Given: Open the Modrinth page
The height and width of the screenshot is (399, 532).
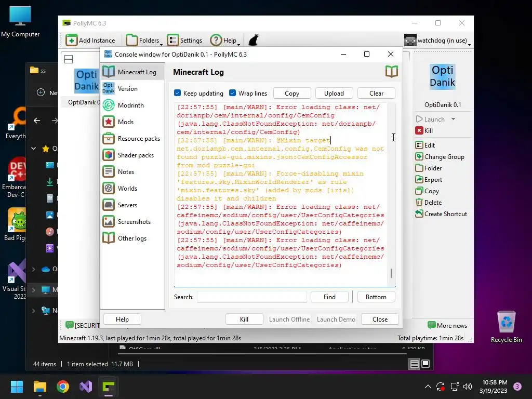Looking at the screenshot, I should [x=132, y=105].
